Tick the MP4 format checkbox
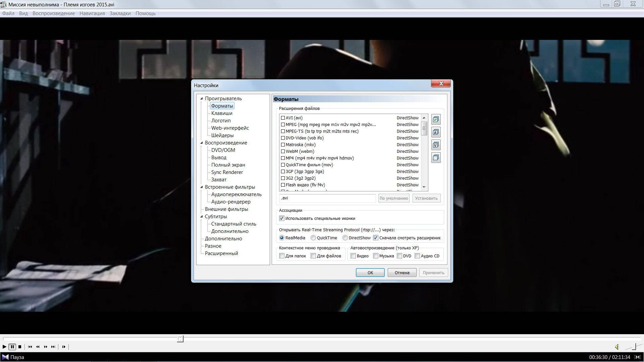 pos(283,158)
